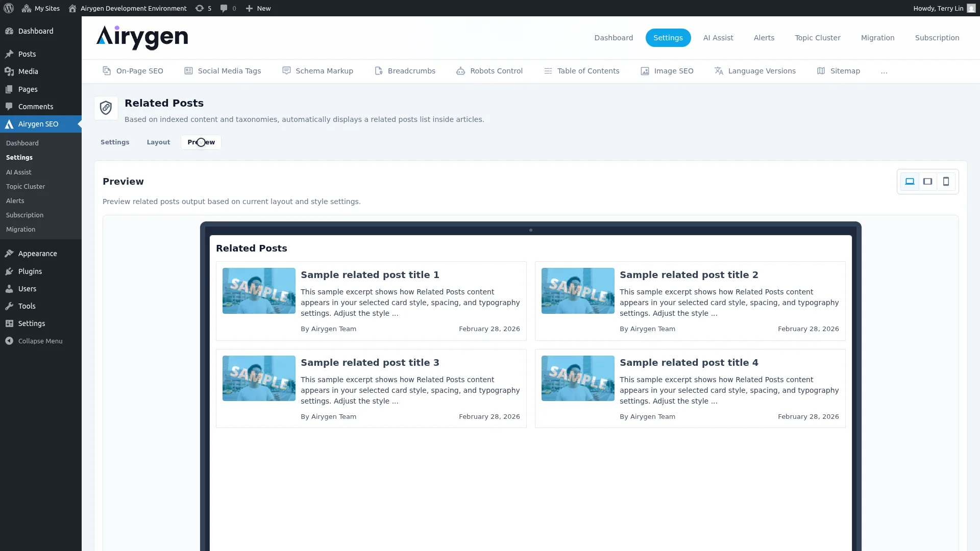This screenshot has width=980, height=551.
Task: Click thumbnail of sample related post 4
Action: click(x=578, y=379)
